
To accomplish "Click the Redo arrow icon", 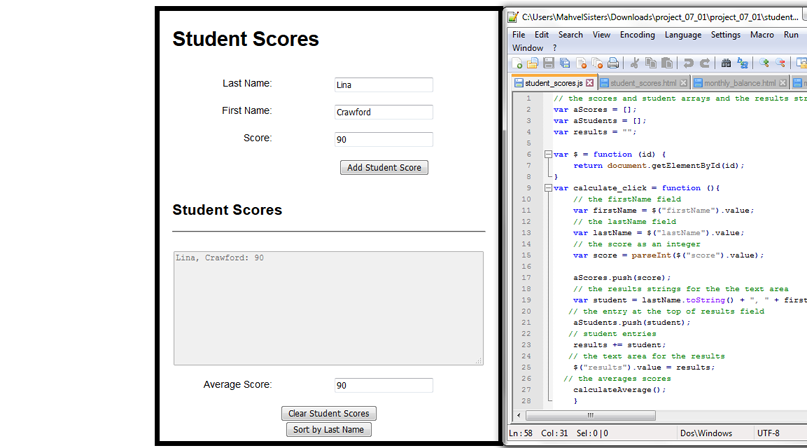I will [x=703, y=64].
